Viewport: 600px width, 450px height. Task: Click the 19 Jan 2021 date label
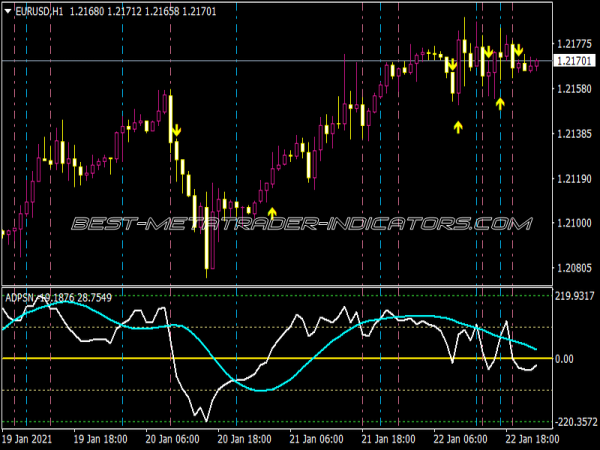click(x=27, y=439)
